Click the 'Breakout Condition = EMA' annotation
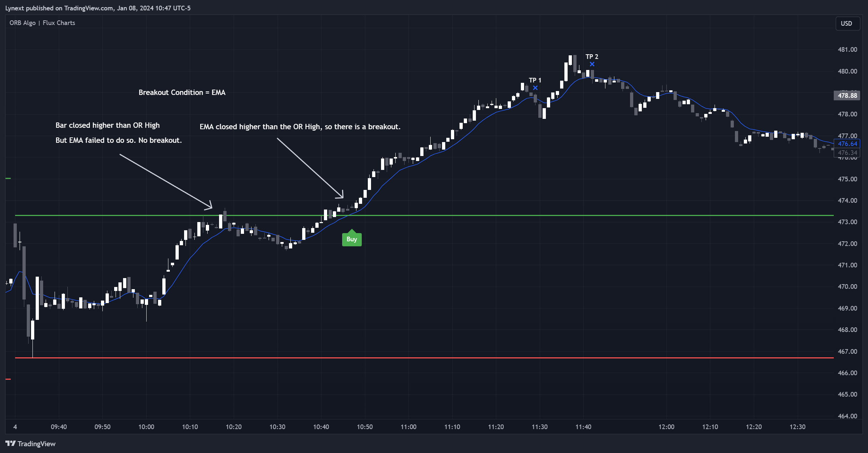 [182, 92]
